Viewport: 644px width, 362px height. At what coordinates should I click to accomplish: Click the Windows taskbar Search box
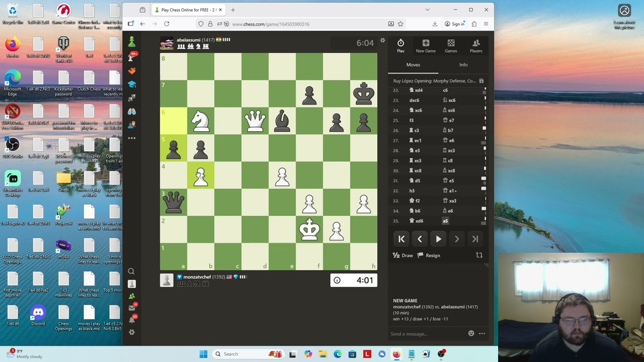249,354
